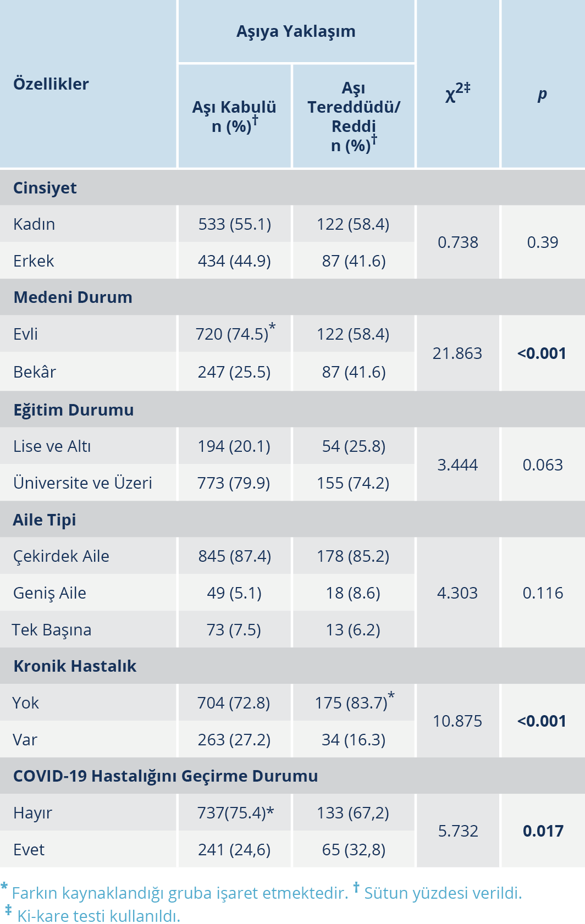Viewport: 585px width, 924px height.
Task: Select the chi-square χ2 column header
Action: pos(457,92)
